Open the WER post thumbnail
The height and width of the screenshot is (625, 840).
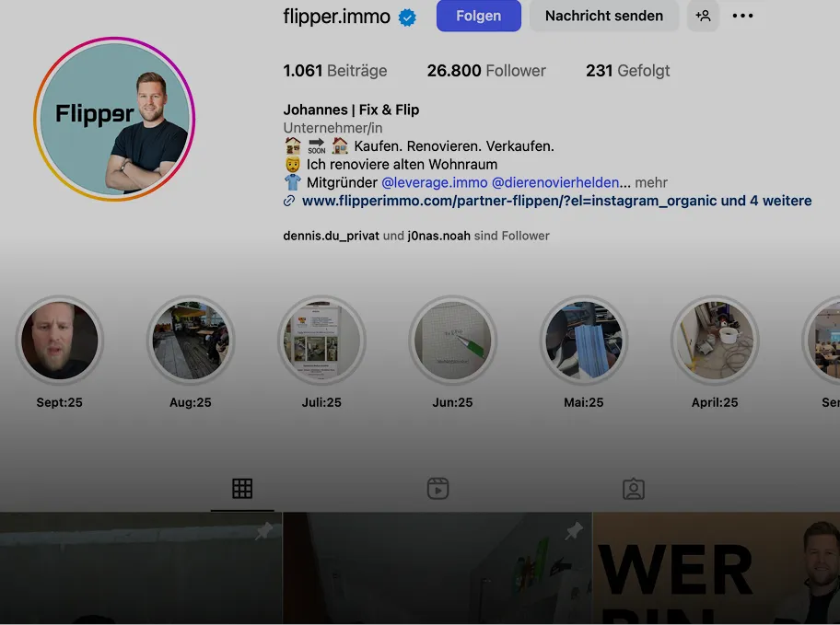coord(717,568)
